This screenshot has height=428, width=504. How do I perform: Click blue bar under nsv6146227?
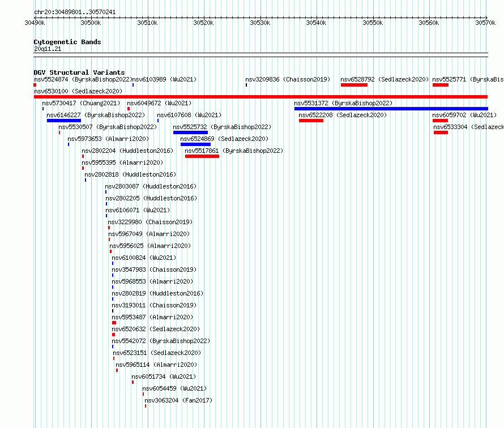click(x=64, y=121)
